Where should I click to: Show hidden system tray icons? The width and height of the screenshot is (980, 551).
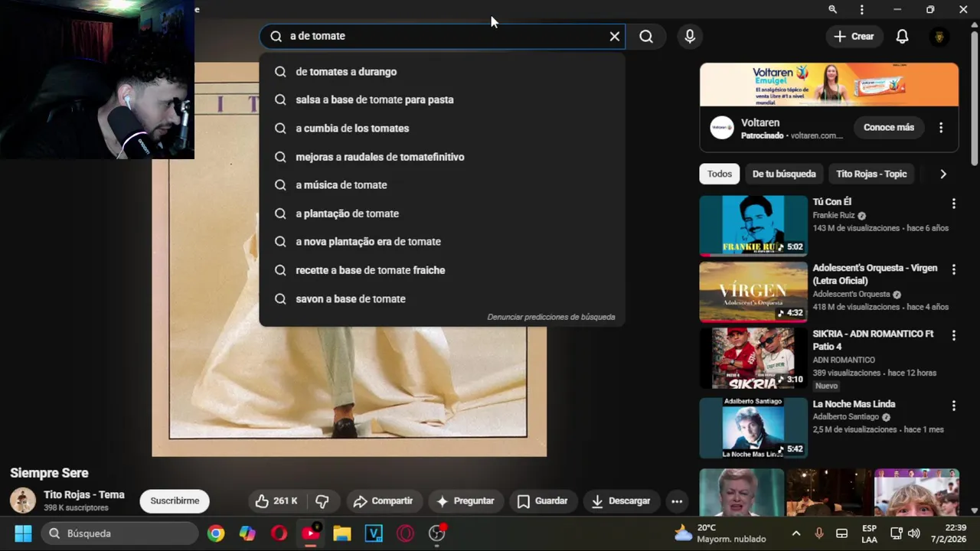[x=795, y=533]
